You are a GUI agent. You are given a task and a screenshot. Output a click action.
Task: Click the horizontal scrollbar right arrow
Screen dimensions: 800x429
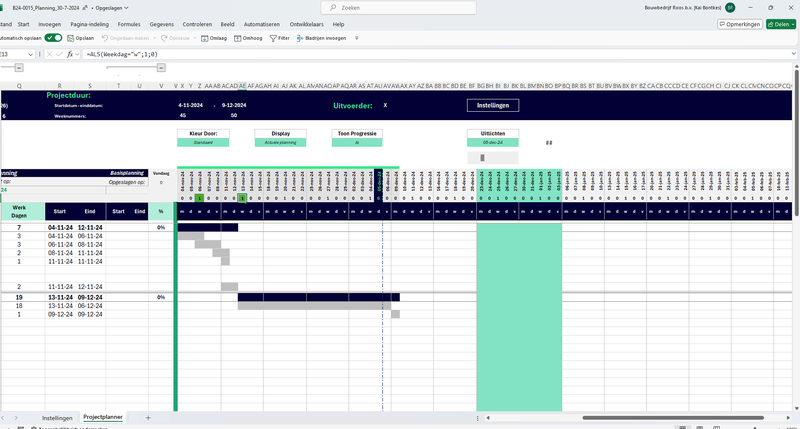[788, 418]
